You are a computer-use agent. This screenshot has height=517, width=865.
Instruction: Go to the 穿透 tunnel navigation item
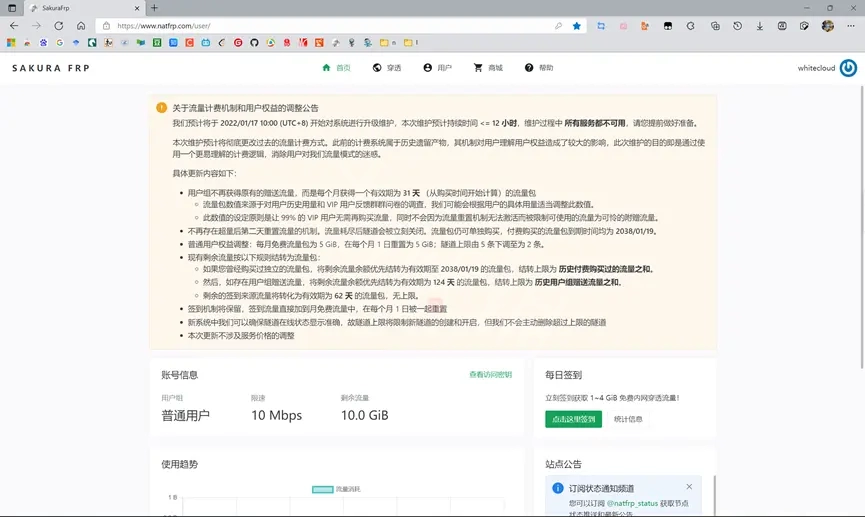coord(386,68)
